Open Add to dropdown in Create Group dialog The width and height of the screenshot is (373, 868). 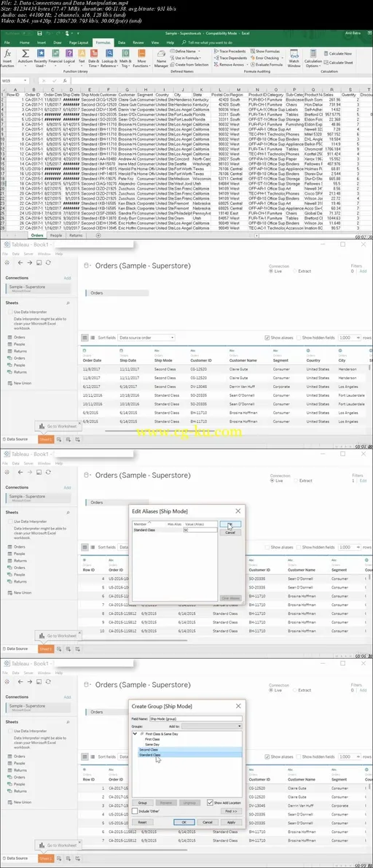212,726
